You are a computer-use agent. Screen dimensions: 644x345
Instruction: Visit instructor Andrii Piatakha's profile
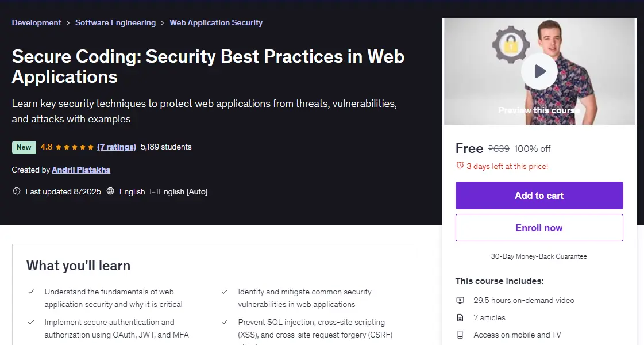81,170
